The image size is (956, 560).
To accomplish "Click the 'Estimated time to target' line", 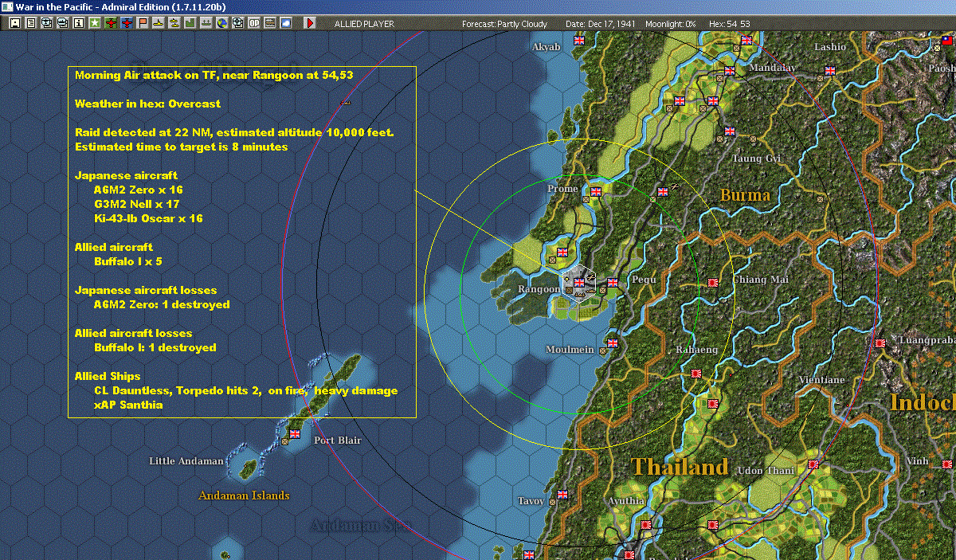I will point(181,147).
